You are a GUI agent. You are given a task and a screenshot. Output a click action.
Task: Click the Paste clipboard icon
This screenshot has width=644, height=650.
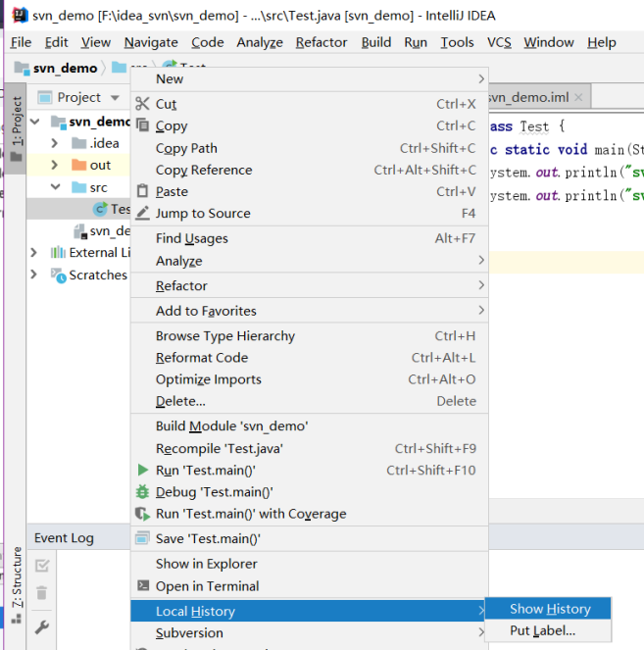[142, 191]
